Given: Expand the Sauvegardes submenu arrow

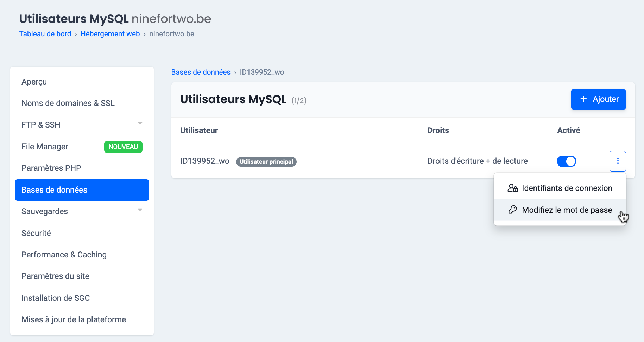Looking at the screenshot, I should pos(140,210).
